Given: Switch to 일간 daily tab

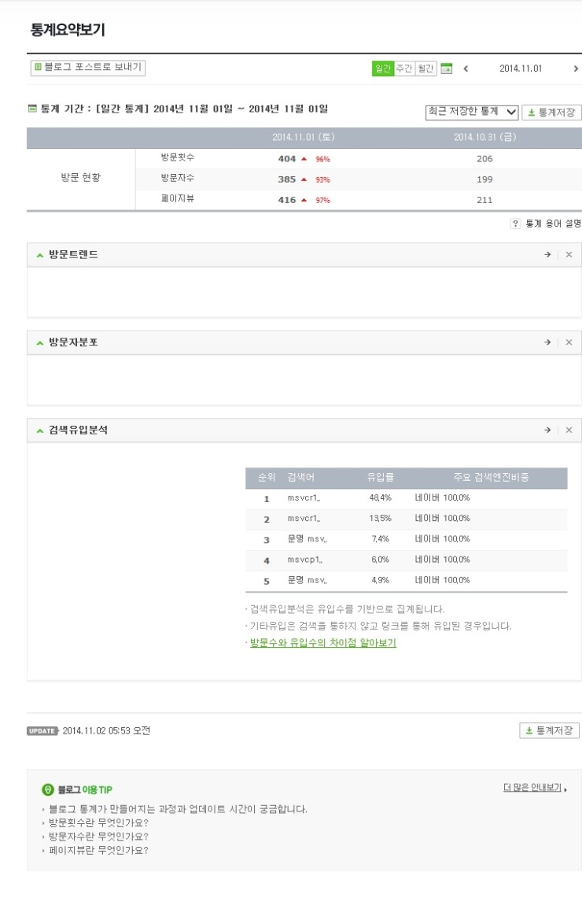Looking at the screenshot, I should pos(383,68).
